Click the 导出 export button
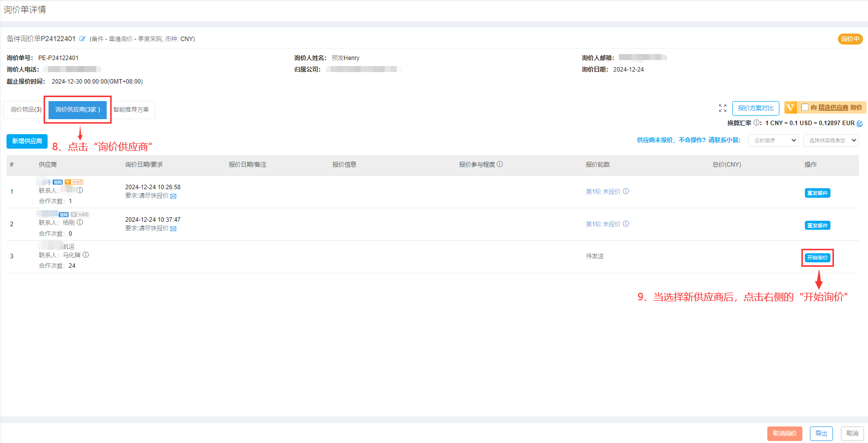The width and height of the screenshot is (868, 443). coord(821,433)
